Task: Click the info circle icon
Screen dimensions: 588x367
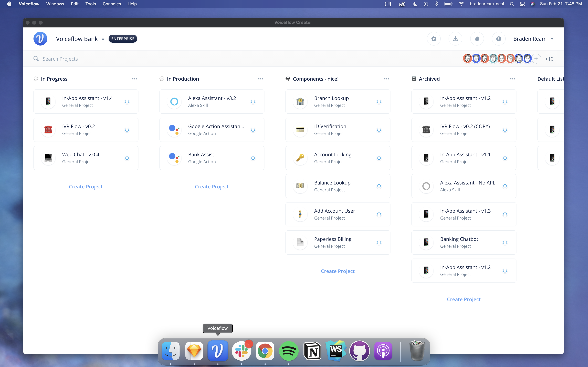Action: click(x=499, y=39)
